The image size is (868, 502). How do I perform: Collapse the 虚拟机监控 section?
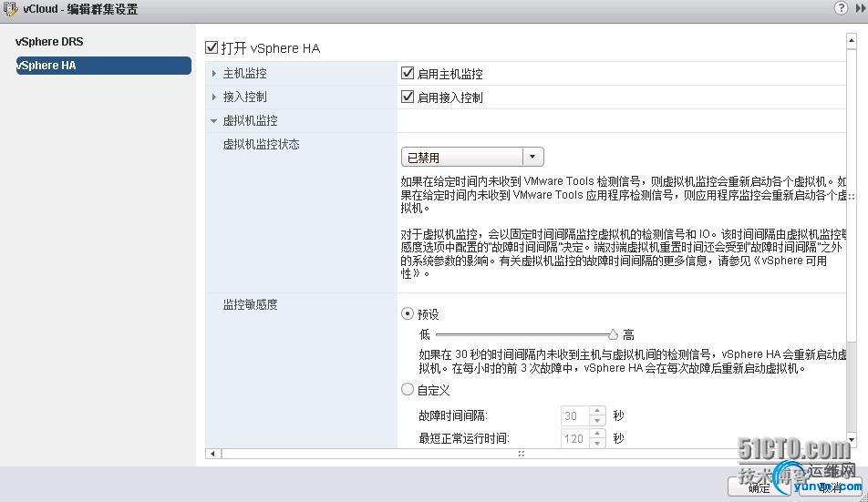point(214,120)
